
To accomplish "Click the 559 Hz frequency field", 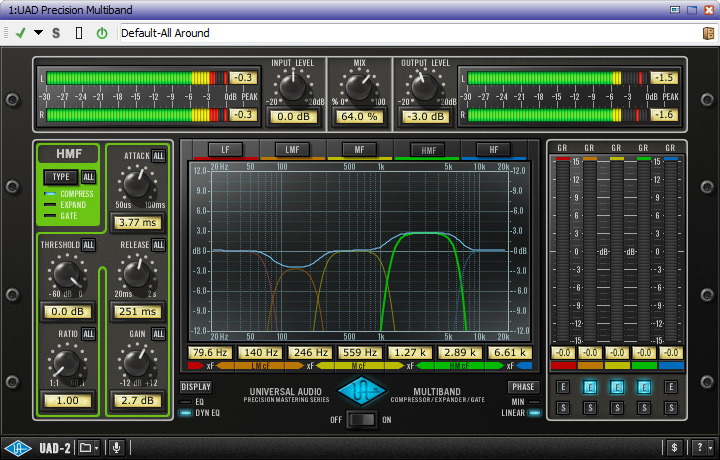I will 360,353.
